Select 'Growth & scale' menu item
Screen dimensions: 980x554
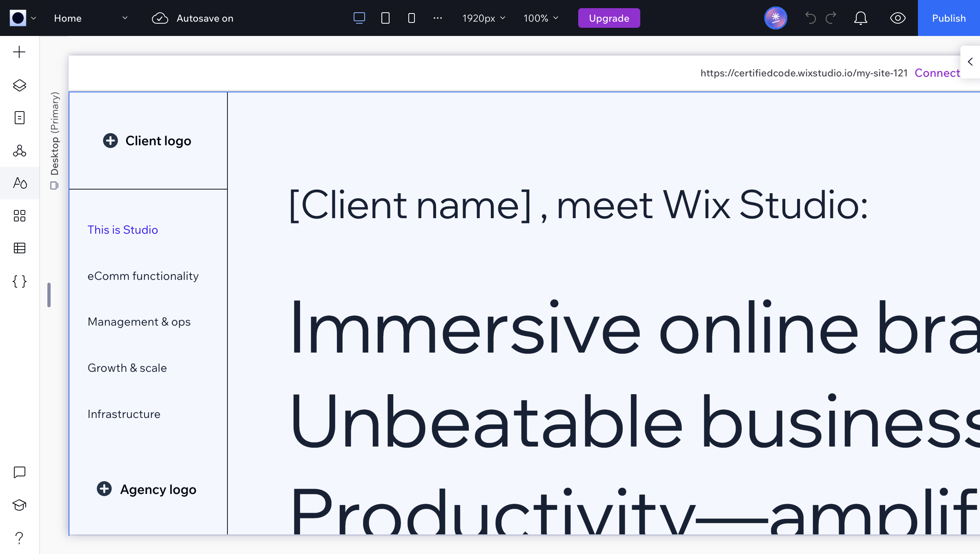click(127, 368)
